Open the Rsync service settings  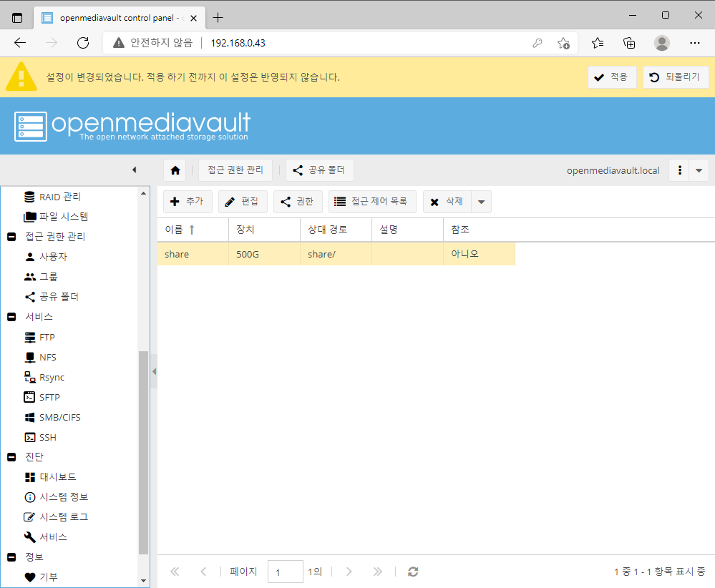click(x=44, y=378)
